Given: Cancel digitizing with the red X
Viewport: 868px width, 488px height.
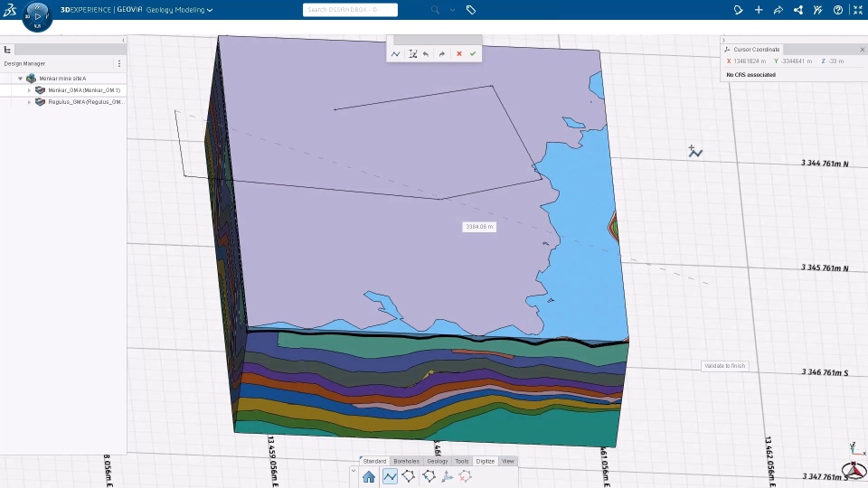Looking at the screenshot, I should pos(459,53).
